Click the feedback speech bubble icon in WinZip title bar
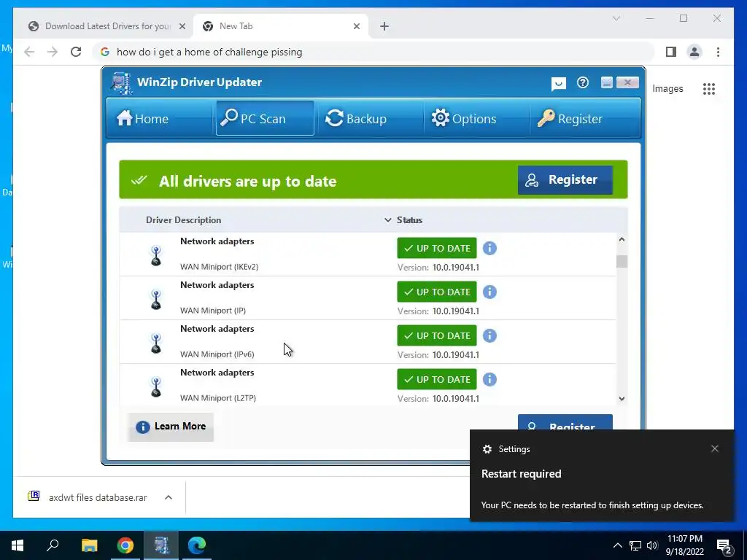This screenshot has width=747, height=560. tap(558, 84)
